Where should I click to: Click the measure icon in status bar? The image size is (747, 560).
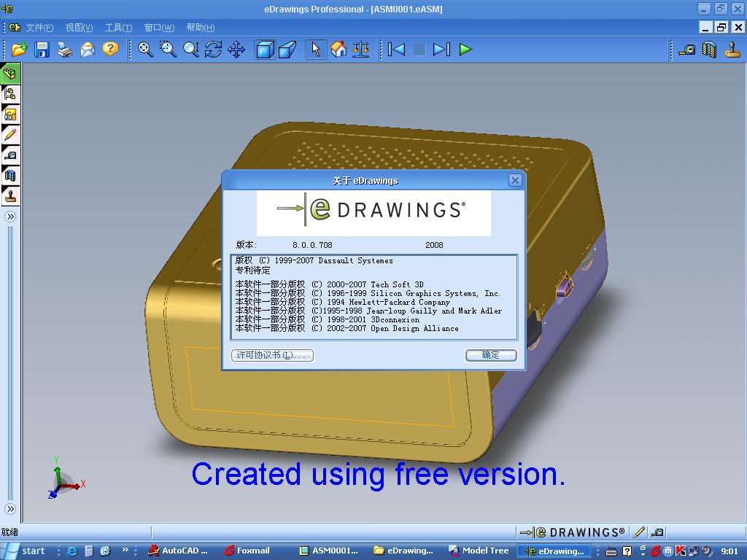pyautogui.click(x=657, y=532)
